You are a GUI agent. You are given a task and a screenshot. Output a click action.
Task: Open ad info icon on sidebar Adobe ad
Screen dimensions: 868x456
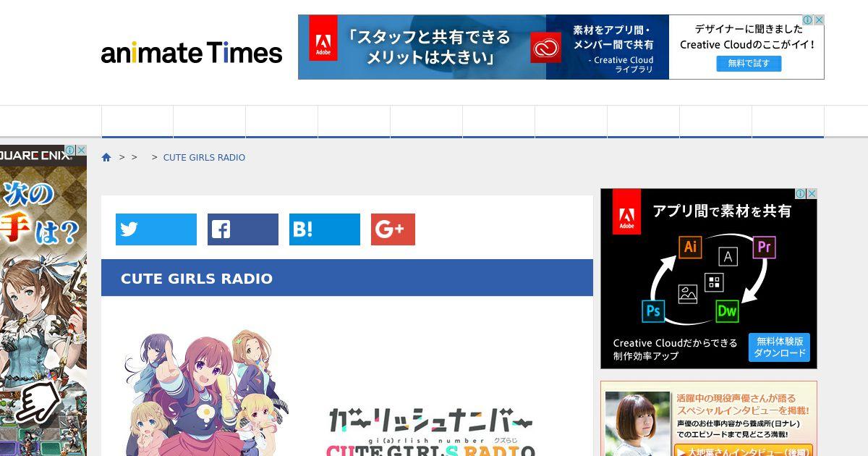coord(801,194)
